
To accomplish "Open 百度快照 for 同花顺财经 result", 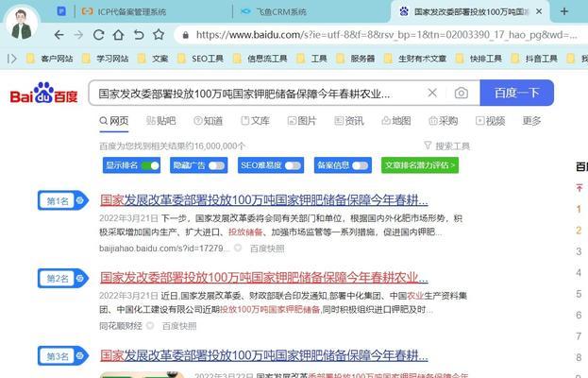I will point(179,326).
